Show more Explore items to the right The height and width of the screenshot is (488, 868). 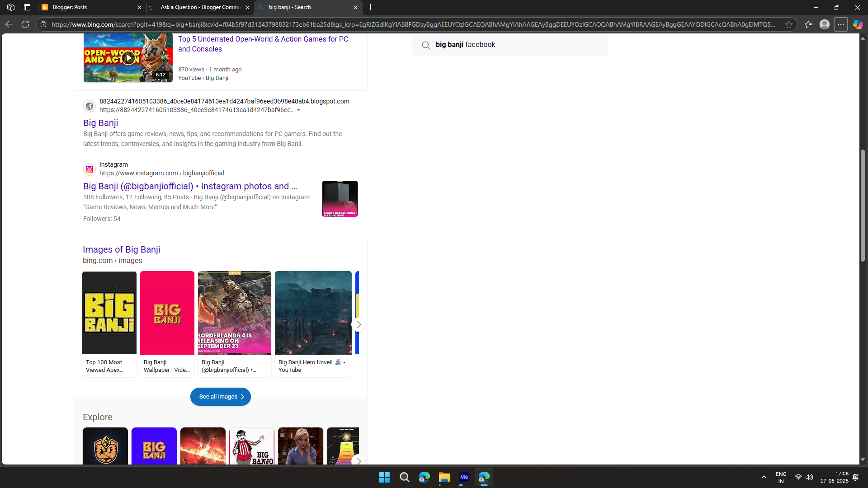click(x=359, y=460)
